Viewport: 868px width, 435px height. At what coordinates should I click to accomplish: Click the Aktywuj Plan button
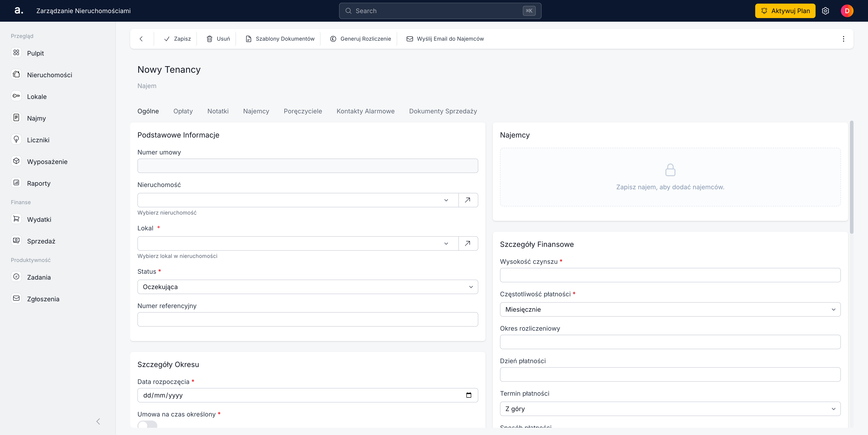click(x=785, y=11)
